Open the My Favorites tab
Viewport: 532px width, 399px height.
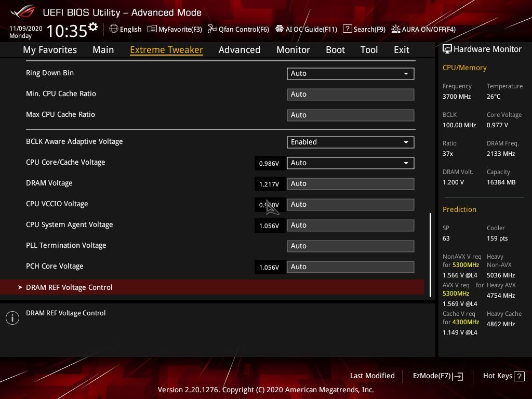[50, 50]
